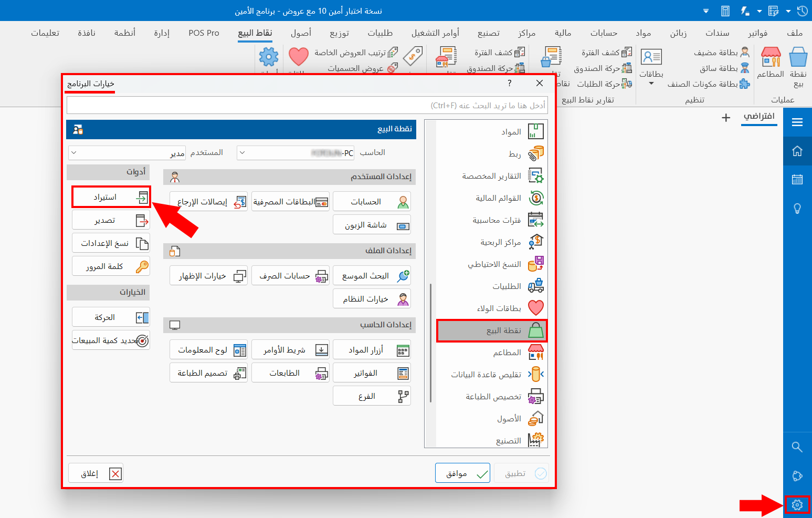This screenshot has width=812, height=518.
Task: Open the search magnifier icon in the sidebar
Action: click(x=797, y=447)
